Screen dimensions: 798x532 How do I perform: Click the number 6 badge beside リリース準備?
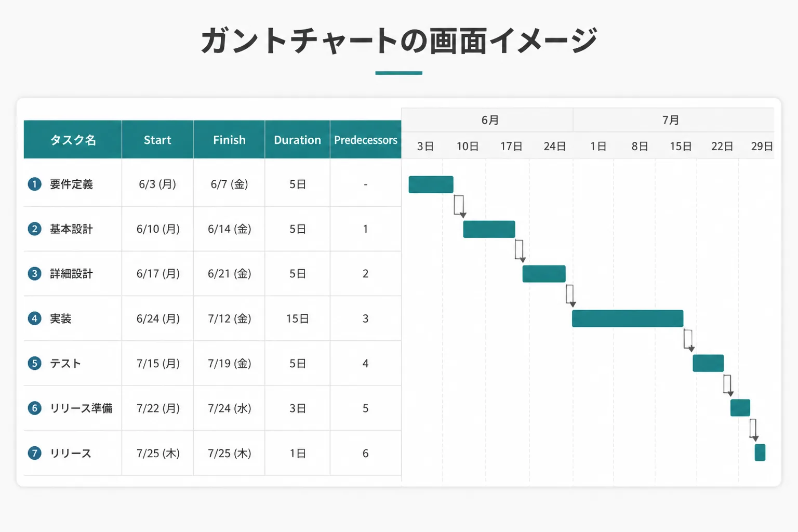click(x=35, y=408)
